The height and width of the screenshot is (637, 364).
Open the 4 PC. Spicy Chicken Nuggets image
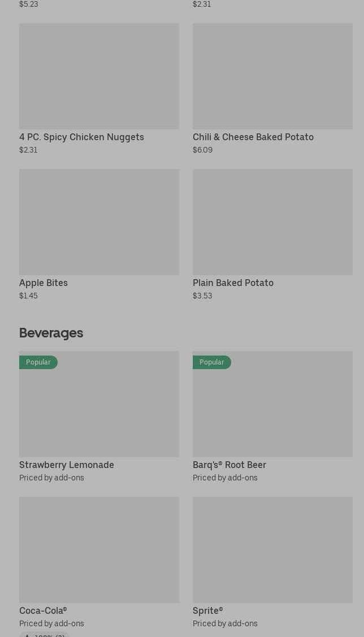click(x=99, y=76)
